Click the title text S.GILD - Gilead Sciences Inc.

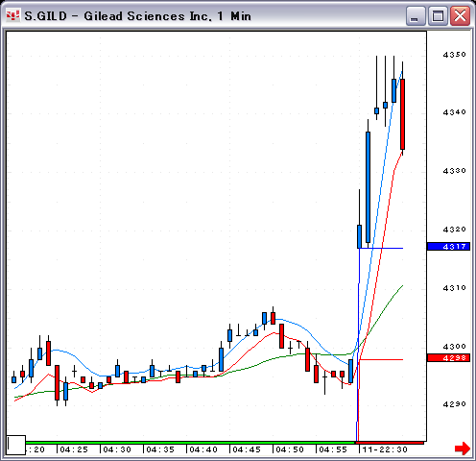pos(118,16)
